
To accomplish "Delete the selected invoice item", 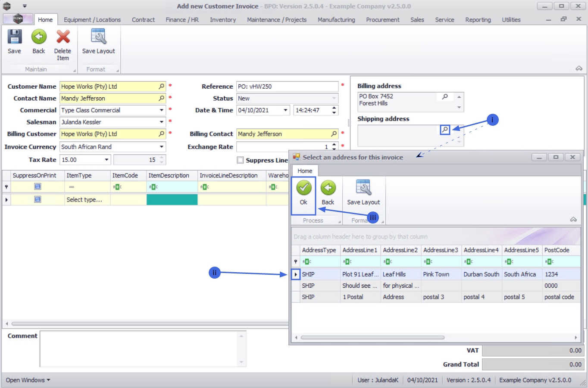I will (63, 45).
